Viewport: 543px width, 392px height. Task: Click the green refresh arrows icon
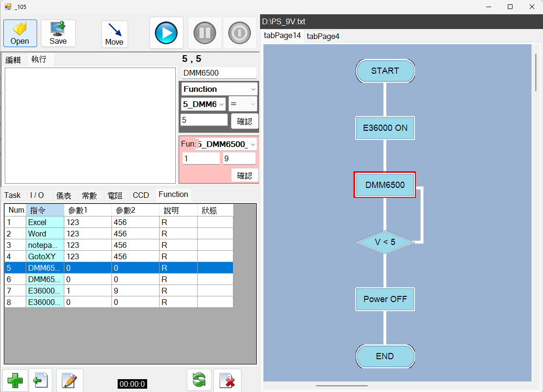coord(199,380)
